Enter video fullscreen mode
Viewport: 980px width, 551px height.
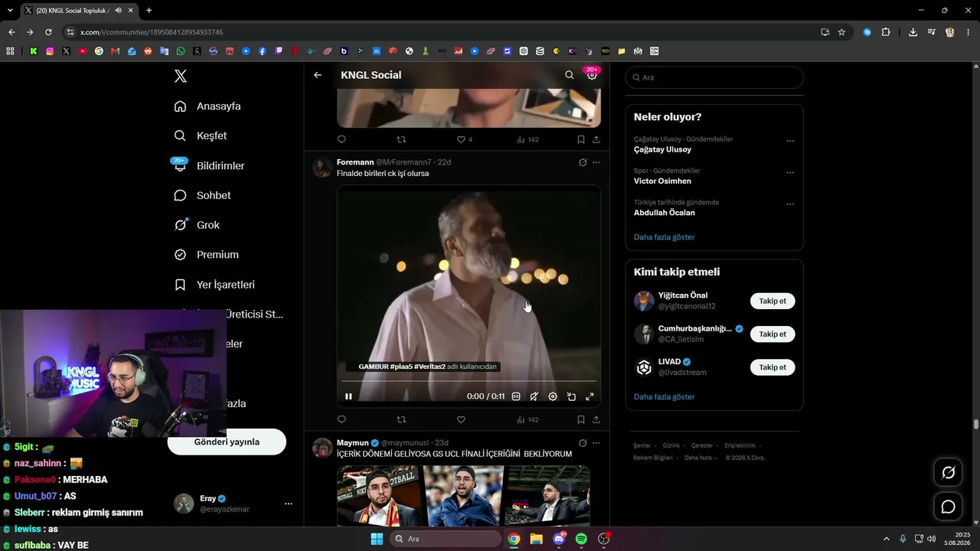pos(590,396)
